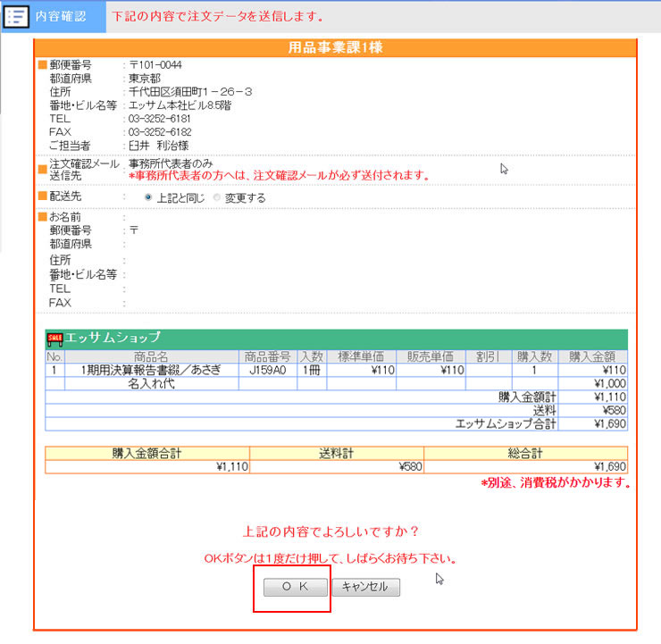Click the 購入金額計 label
The image size is (661, 644).
[527, 397]
